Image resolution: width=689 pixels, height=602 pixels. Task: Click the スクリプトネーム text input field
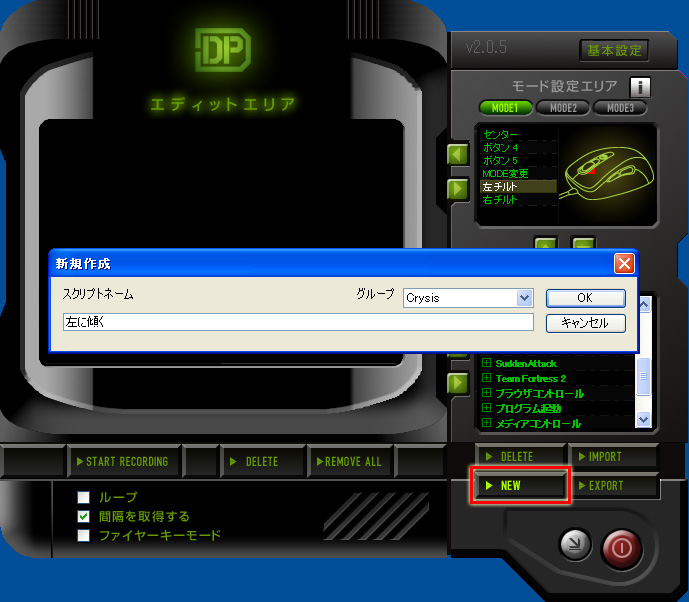click(x=297, y=323)
